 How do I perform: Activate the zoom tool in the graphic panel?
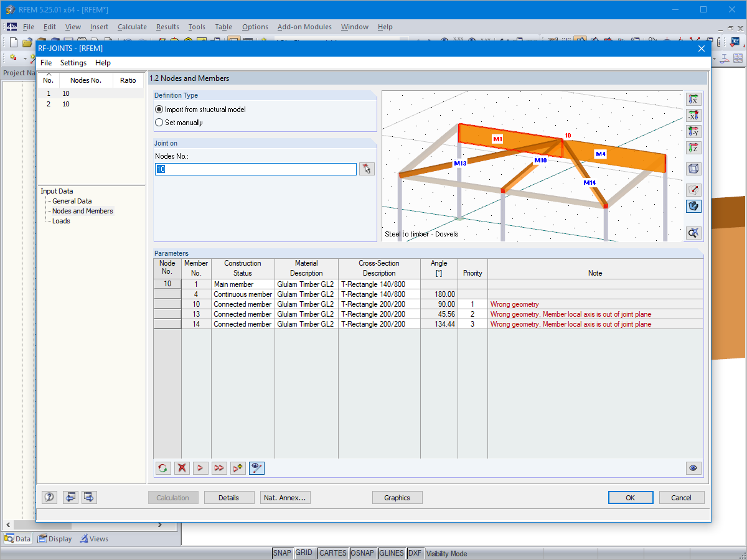(693, 233)
